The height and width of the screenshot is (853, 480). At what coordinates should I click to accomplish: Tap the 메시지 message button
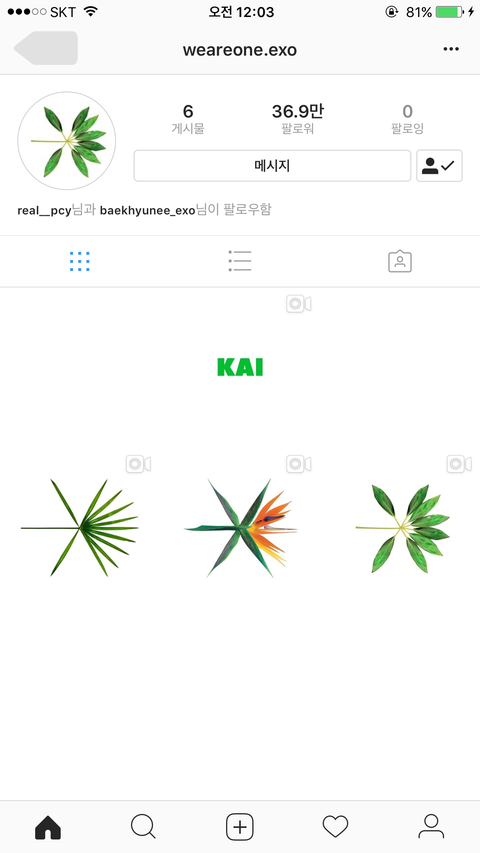click(x=272, y=166)
